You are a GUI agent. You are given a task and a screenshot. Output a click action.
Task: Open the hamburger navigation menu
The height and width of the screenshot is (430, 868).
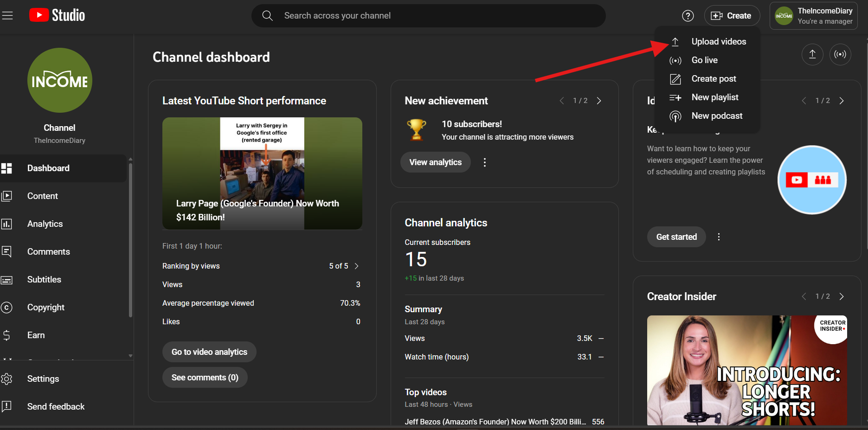coord(7,15)
